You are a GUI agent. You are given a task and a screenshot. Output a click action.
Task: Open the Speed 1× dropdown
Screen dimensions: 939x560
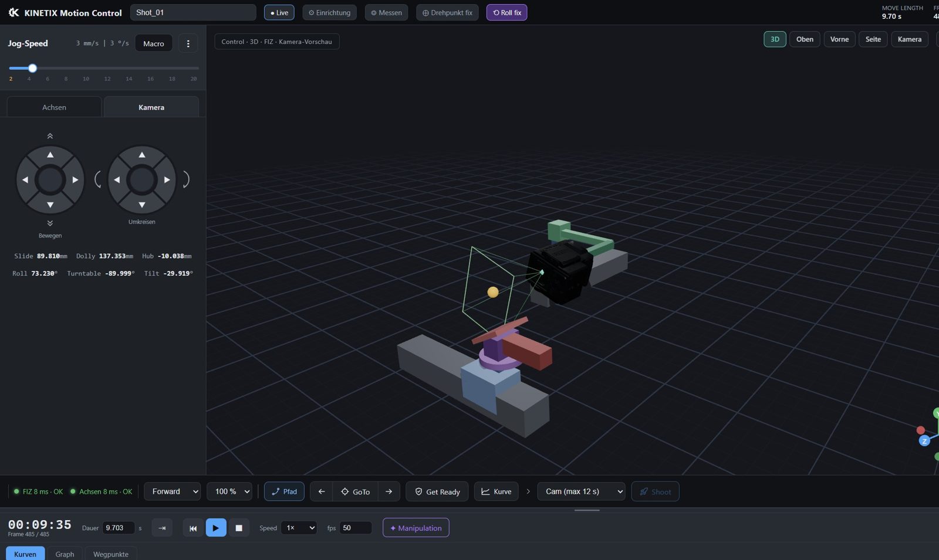[299, 528]
